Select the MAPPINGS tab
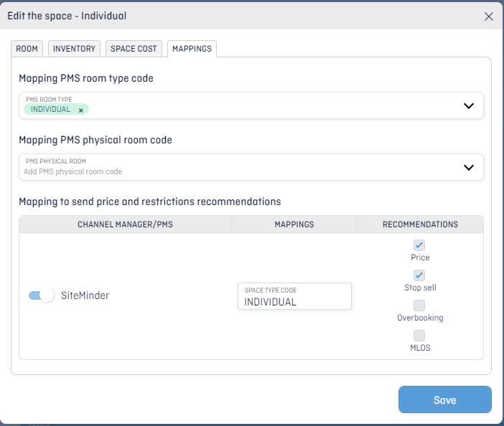The width and height of the screenshot is (504, 426). (x=192, y=49)
